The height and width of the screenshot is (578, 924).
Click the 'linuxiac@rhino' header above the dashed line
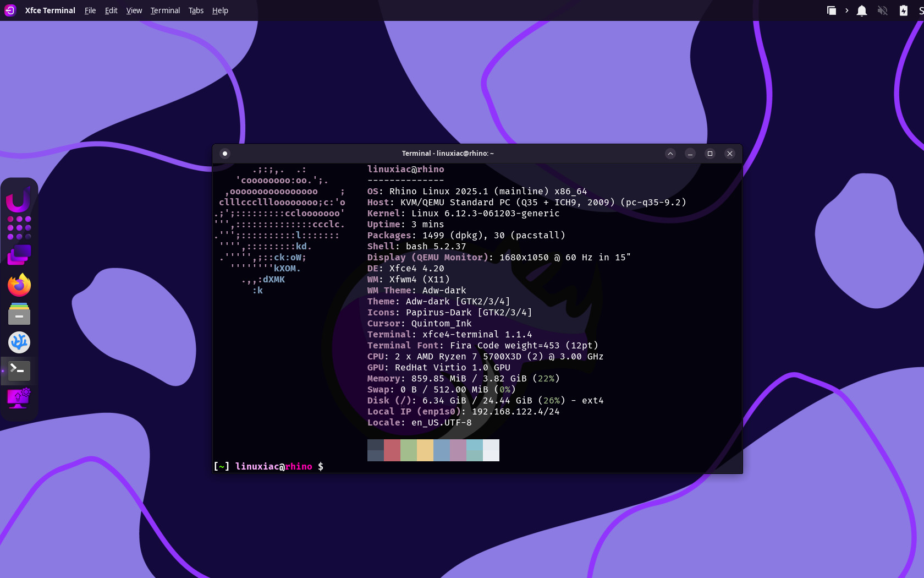pos(406,170)
